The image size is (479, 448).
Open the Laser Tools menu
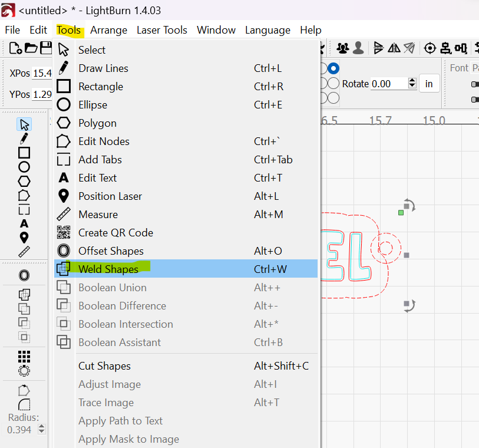coord(162,30)
